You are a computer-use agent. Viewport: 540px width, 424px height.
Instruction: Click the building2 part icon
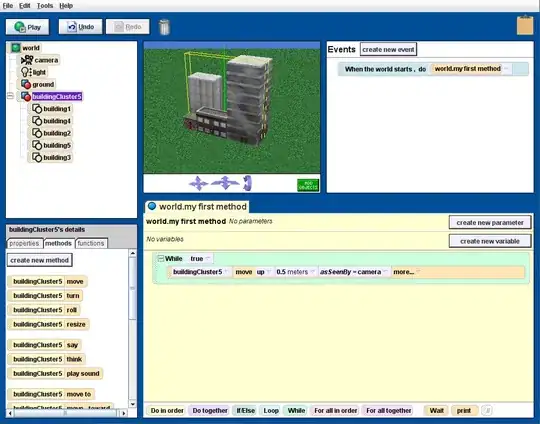click(x=37, y=133)
